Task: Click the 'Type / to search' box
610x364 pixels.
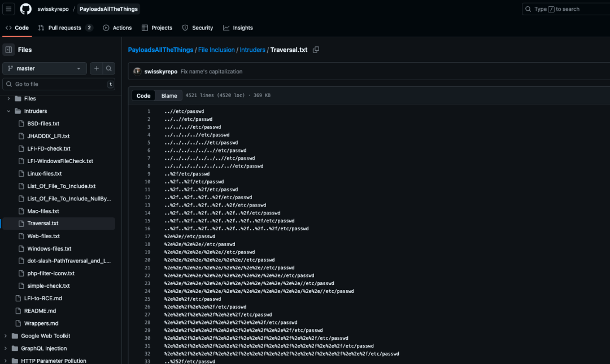Action: coord(566,9)
